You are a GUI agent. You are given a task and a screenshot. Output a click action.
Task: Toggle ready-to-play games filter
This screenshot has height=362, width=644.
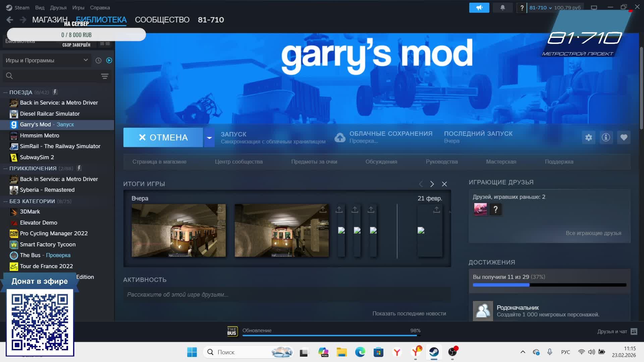tap(109, 60)
